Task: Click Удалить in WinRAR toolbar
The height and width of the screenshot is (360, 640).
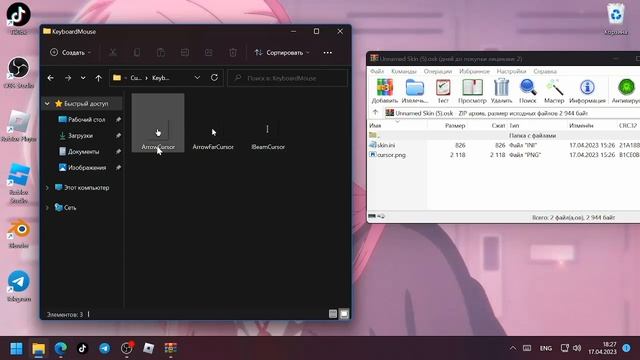Action: [x=501, y=91]
